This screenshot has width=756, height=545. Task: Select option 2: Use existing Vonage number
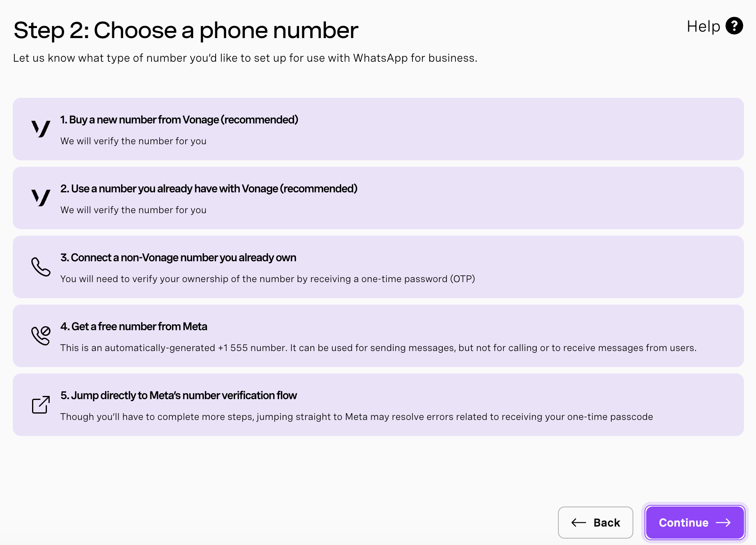click(x=208, y=189)
